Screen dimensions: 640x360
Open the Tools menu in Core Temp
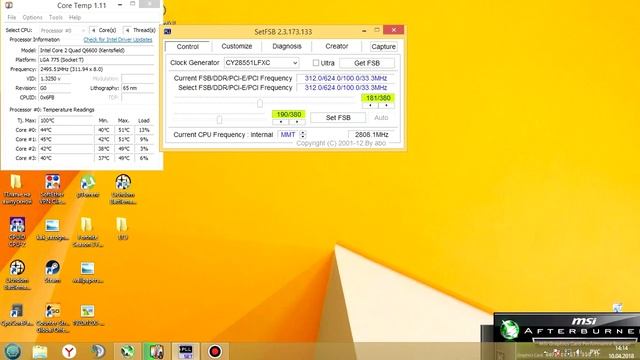click(x=56, y=18)
